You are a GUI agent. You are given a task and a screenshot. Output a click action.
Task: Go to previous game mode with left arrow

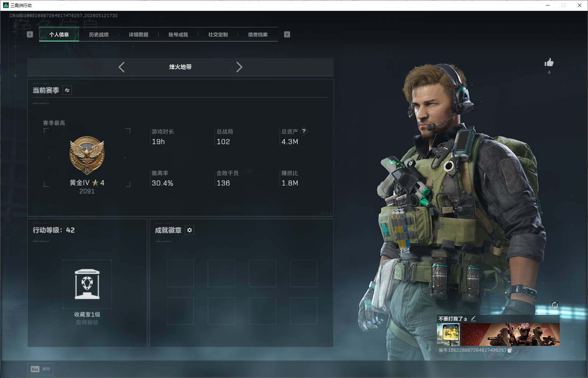point(121,67)
